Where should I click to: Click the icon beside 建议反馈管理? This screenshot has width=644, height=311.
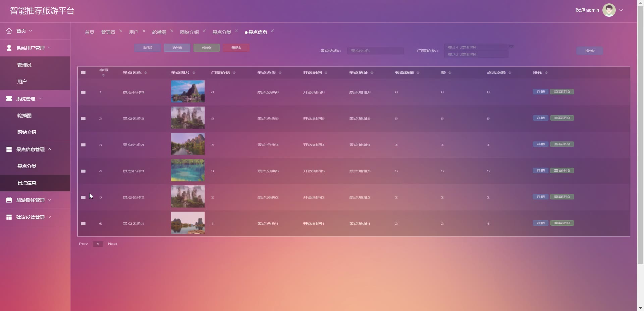9,217
